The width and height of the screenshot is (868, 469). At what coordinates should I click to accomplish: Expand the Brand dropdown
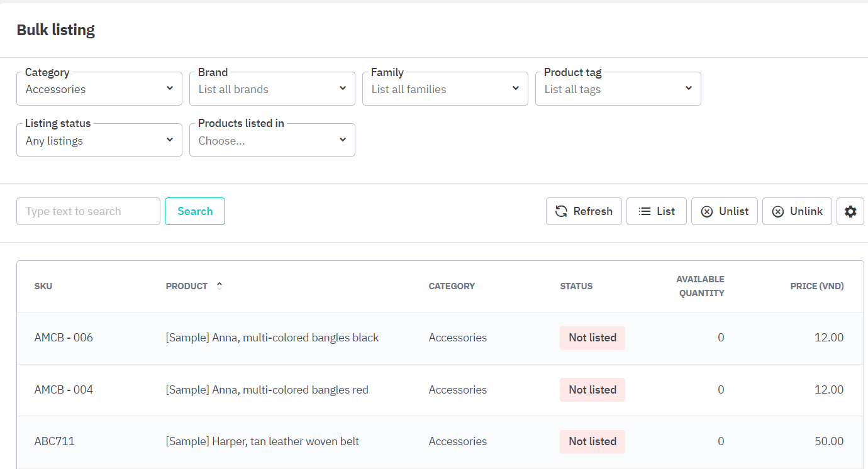click(x=272, y=89)
